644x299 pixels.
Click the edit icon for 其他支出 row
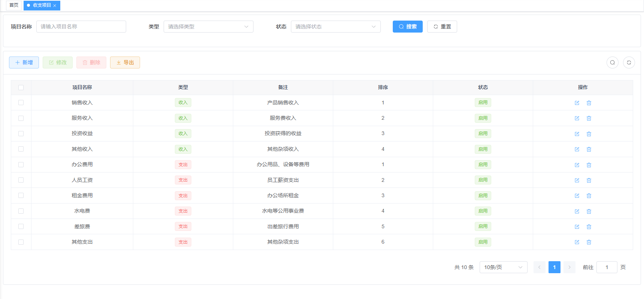[x=577, y=242]
